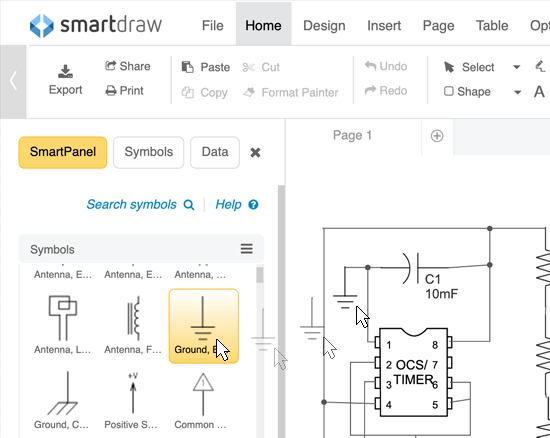Switch to the Symbols panel tab
Screen dimensions: 550x438
pyautogui.click(x=149, y=152)
